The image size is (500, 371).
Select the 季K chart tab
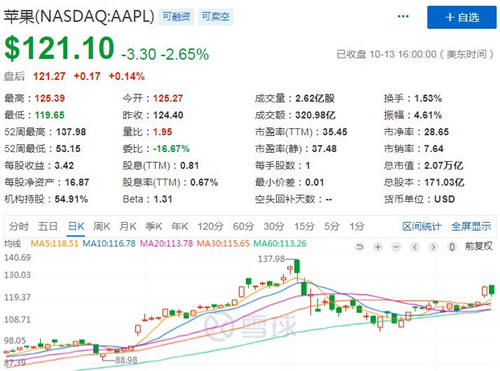pyautogui.click(x=154, y=227)
